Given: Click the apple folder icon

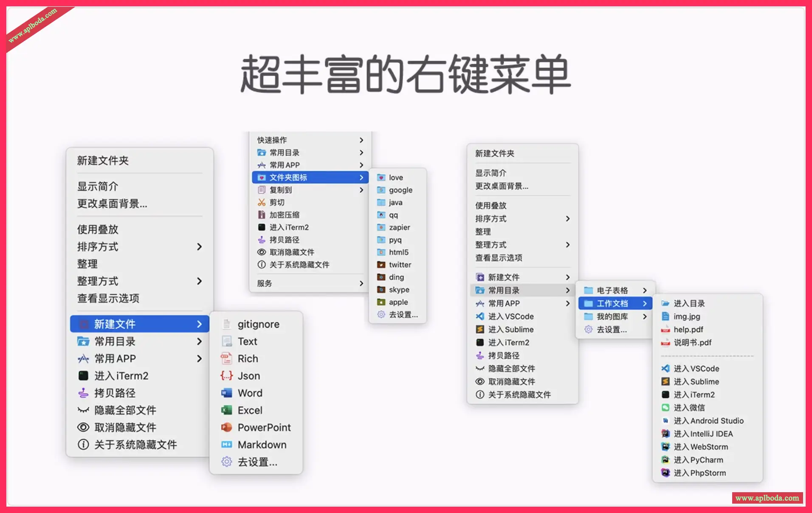Looking at the screenshot, I should coord(381,302).
